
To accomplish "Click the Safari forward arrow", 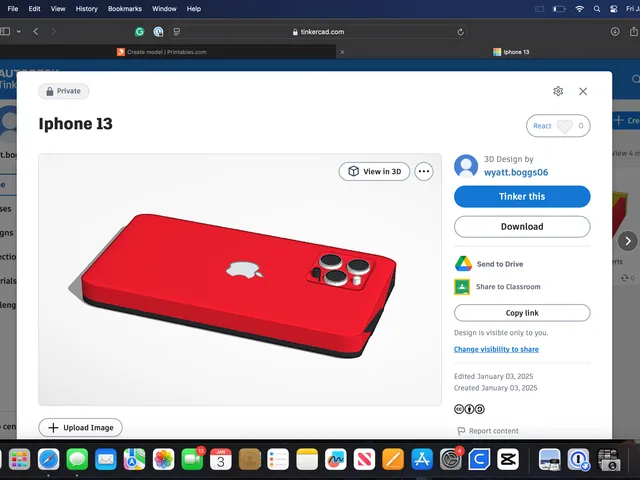I will tap(53, 31).
